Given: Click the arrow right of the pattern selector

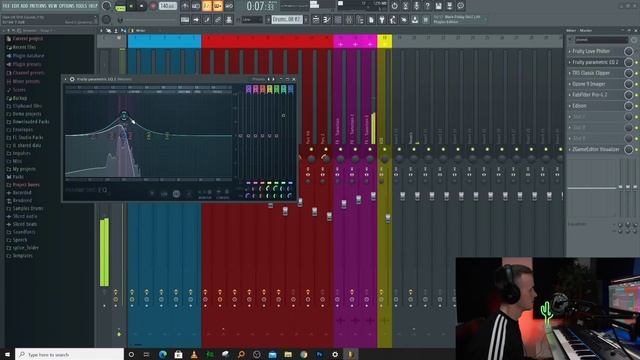Looking at the screenshot, I should pyautogui.click(x=306, y=20).
